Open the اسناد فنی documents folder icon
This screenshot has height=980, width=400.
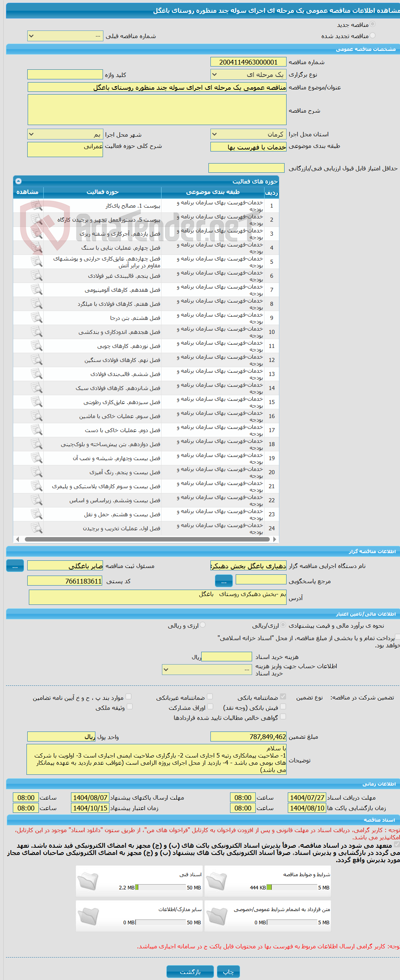click(88, 881)
